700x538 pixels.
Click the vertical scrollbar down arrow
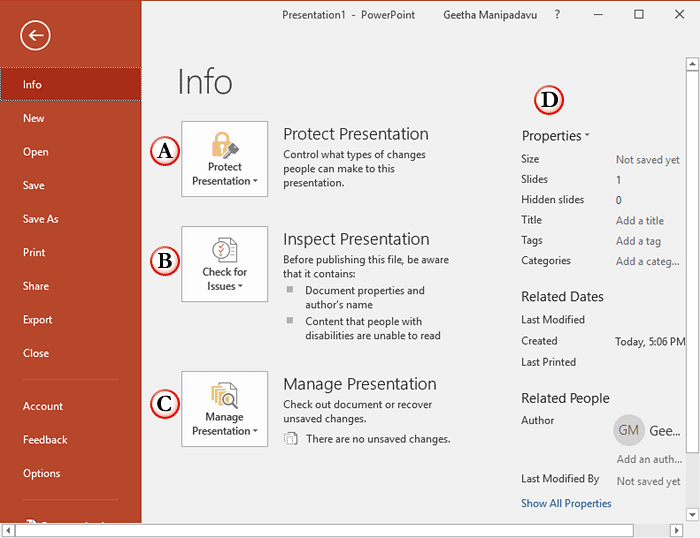tap(691, 514)
